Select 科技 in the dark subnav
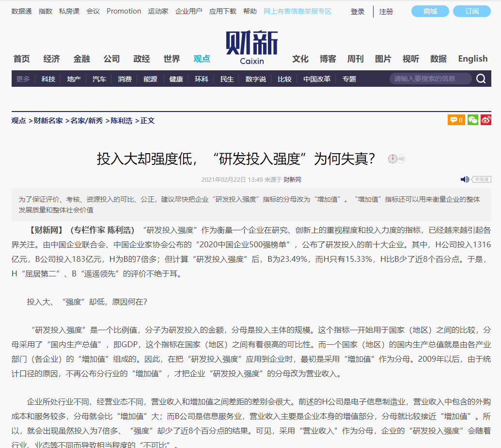 [x=48, y=79]
